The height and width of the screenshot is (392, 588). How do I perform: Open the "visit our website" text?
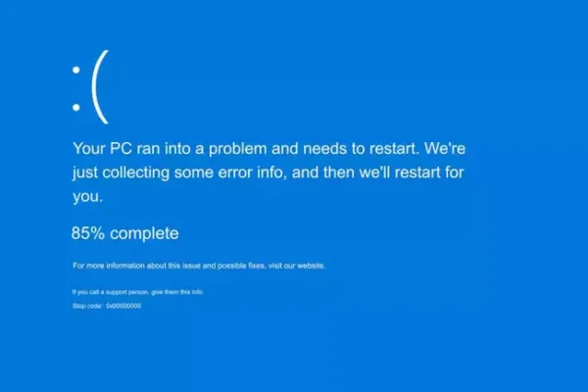[x=297, y=266]
